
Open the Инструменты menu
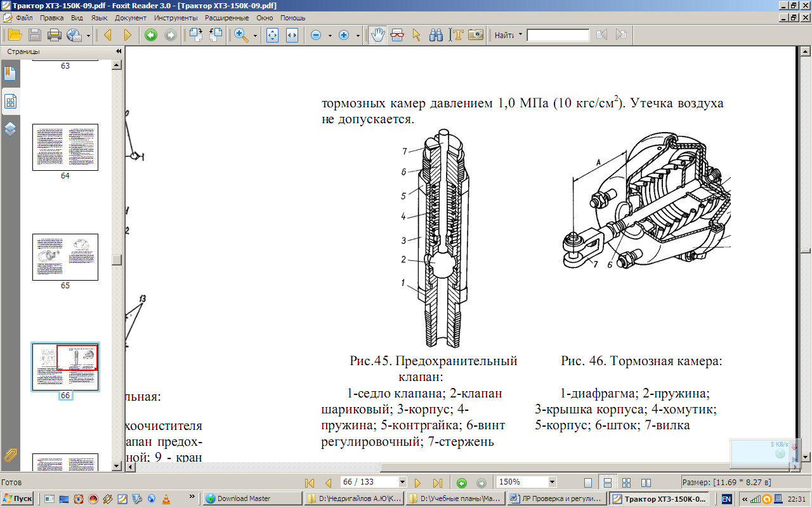pos(175,18)
